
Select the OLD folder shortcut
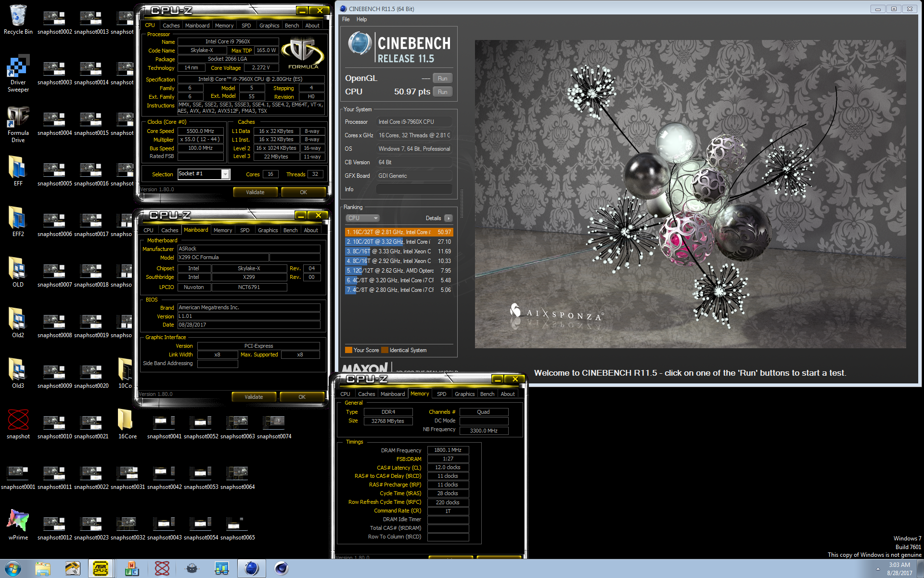[x=18, y=272]
